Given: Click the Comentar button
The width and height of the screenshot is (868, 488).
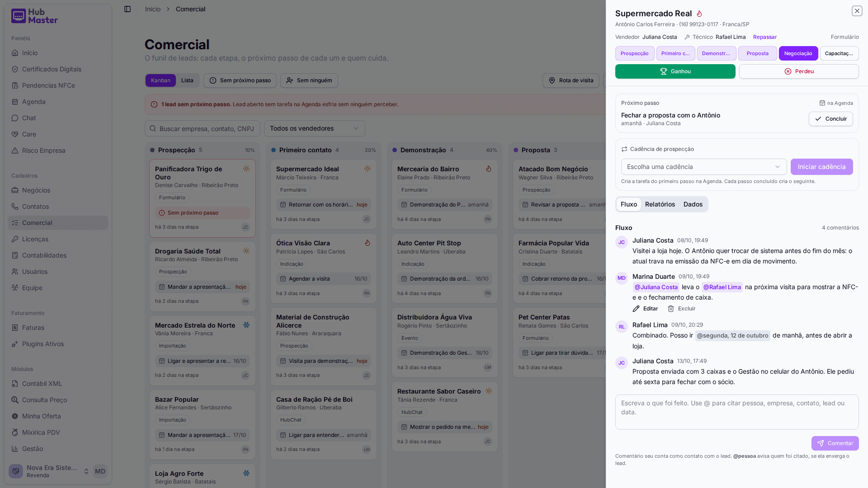Looking at the screenshot, I should coord(835,443).
